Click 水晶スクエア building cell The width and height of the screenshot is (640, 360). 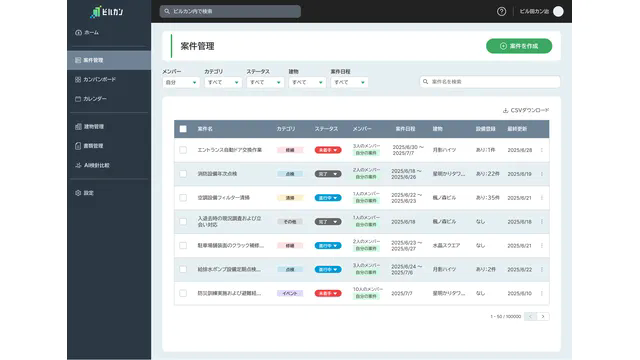pos(446,245)
